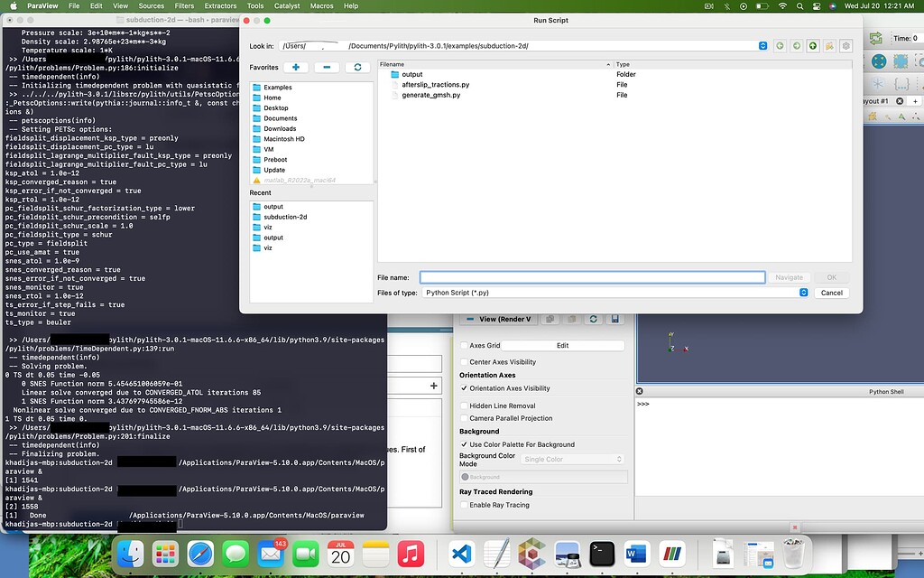
Task: Close the Python Shell panel
Action: tap(640, 391)
